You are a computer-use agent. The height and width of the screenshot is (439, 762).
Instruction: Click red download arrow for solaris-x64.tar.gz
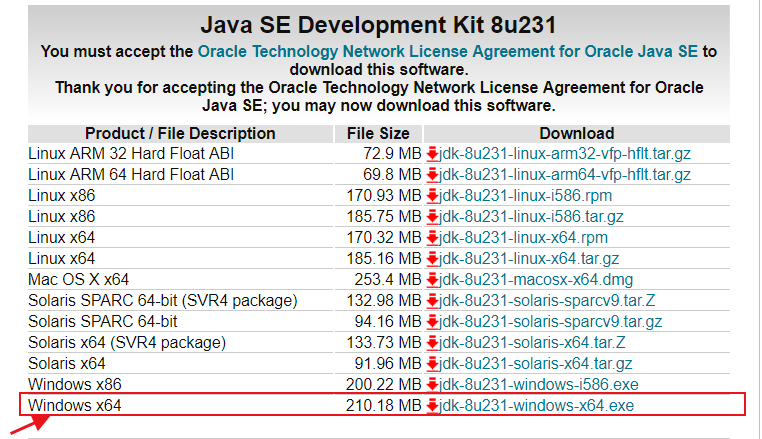432,364
